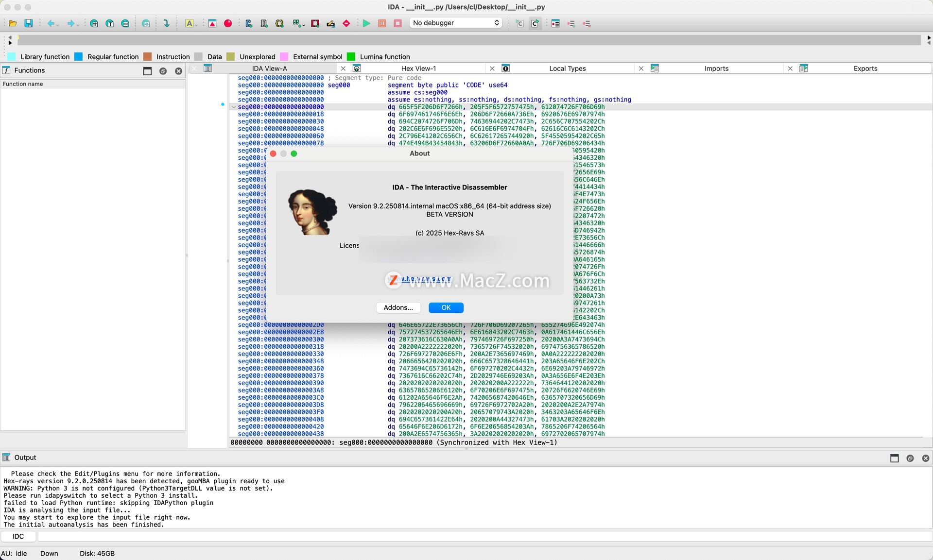
Task: Open dropdown arrow next to back arrow
Action: tap(58, 24)
